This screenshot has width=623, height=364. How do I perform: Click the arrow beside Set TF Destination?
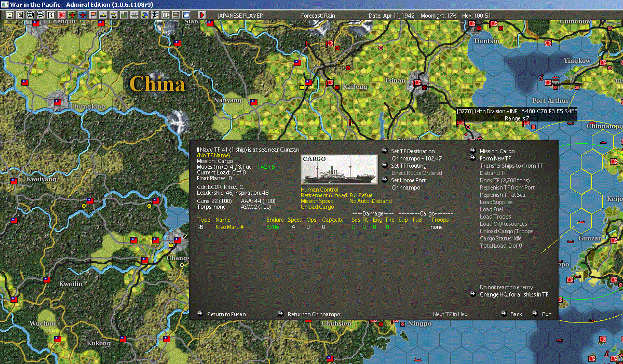[385, 151]
